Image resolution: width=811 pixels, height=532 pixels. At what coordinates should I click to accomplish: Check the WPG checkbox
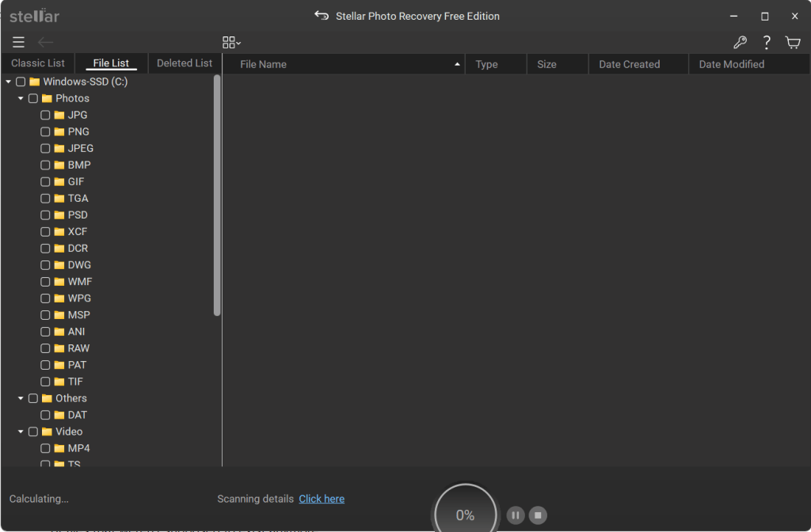(x=45, y=298)
